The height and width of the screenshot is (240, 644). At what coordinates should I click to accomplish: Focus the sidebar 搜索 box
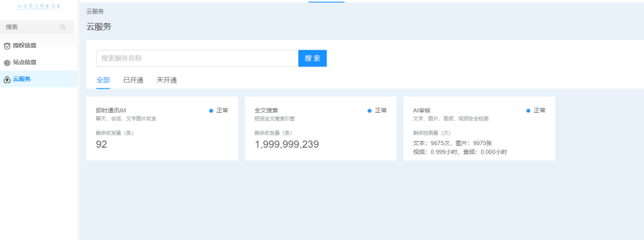[x=37, y=27]
